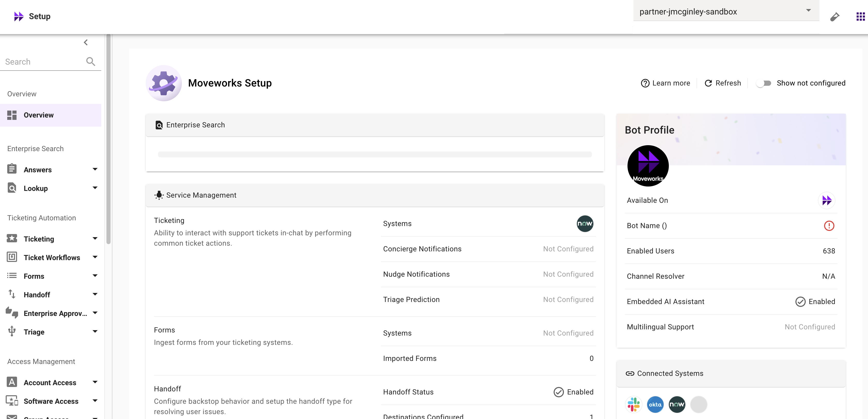Open partner-jmcginley-sandbox environment dropdown

point(726,11)
